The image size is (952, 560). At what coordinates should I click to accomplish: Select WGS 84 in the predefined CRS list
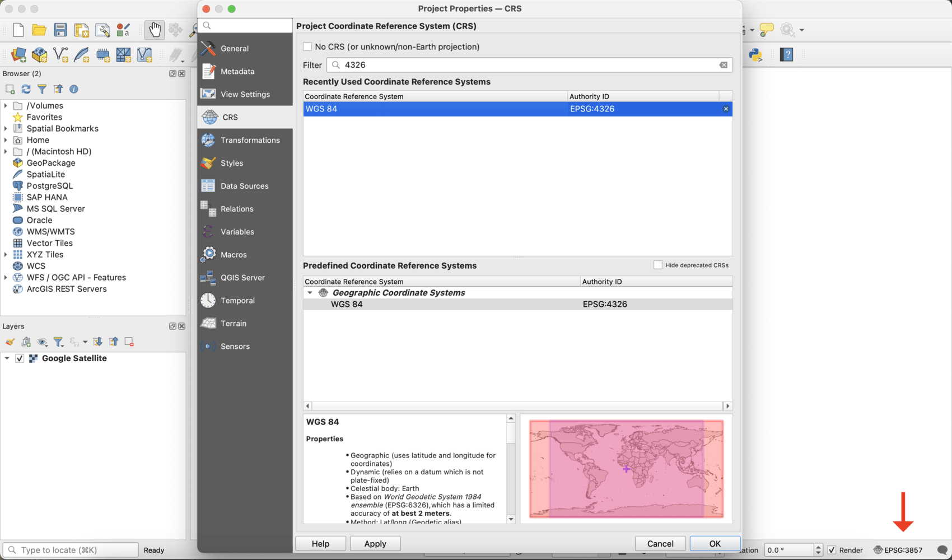pyautogui.click(x=517, y=304)
